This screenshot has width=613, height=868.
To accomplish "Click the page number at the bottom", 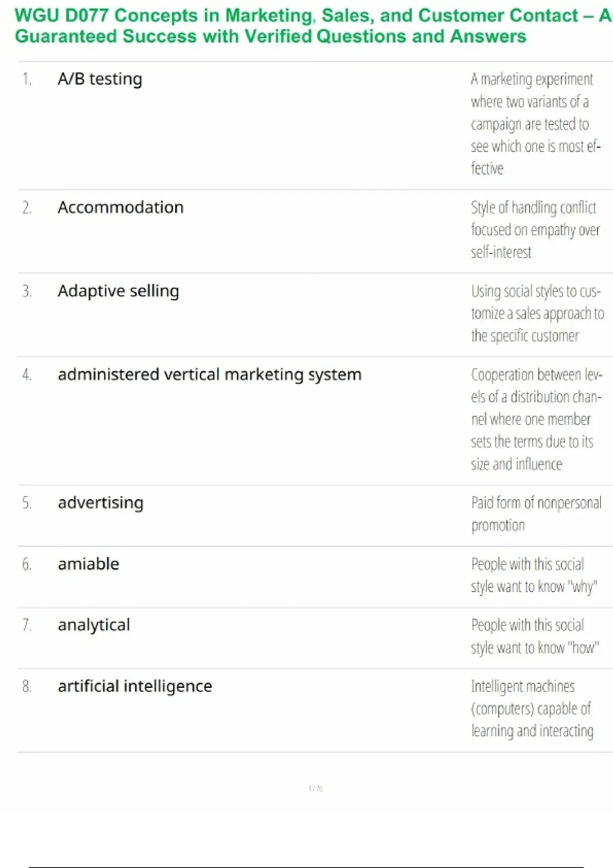I will tap(315, 789).
